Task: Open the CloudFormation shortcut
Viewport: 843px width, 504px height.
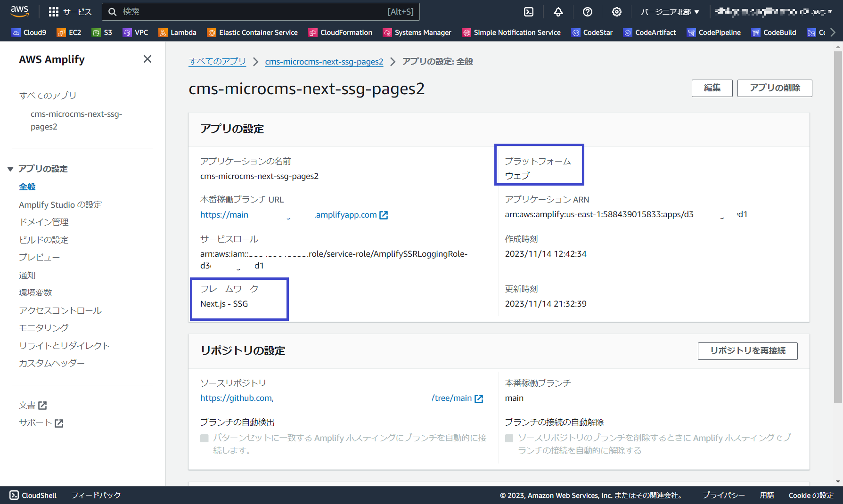Action: point(340,33)
